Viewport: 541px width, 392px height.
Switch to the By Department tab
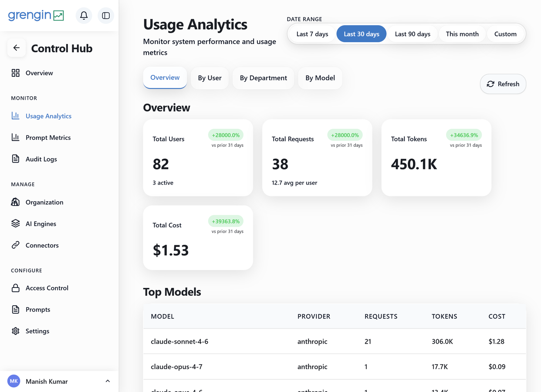click(x=264, y=78)
